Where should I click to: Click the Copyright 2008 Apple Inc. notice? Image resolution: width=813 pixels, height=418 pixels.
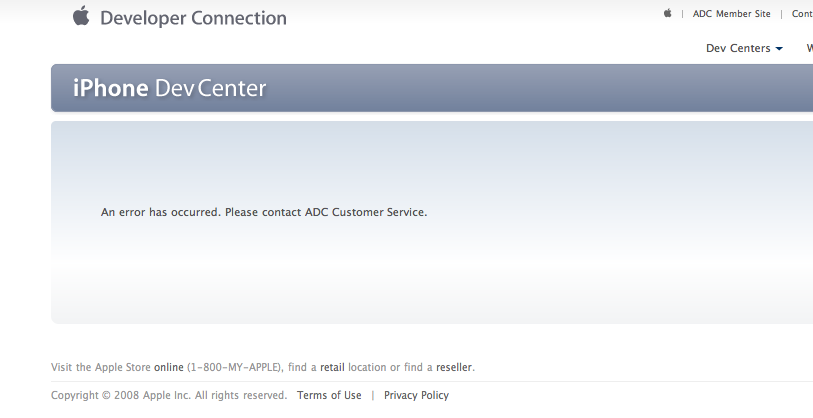point(169,395)
